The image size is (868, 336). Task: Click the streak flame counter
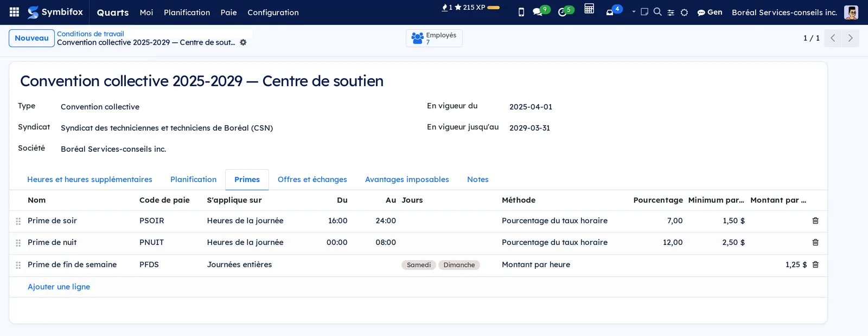pos(447,8)
